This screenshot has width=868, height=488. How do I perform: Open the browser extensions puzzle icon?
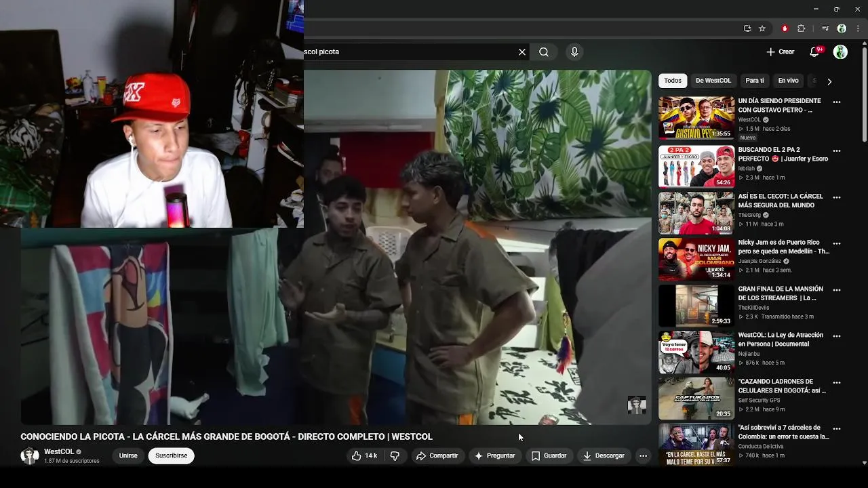point(801,28)
